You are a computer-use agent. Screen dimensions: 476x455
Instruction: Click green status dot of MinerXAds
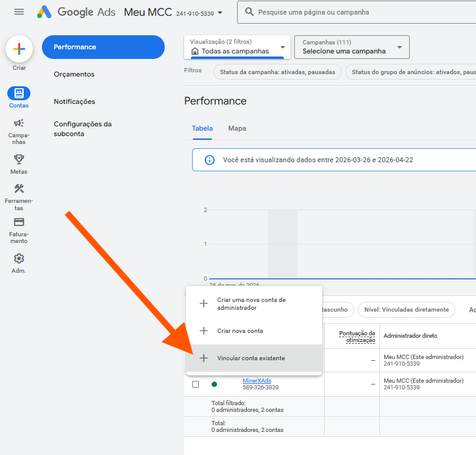215,385
